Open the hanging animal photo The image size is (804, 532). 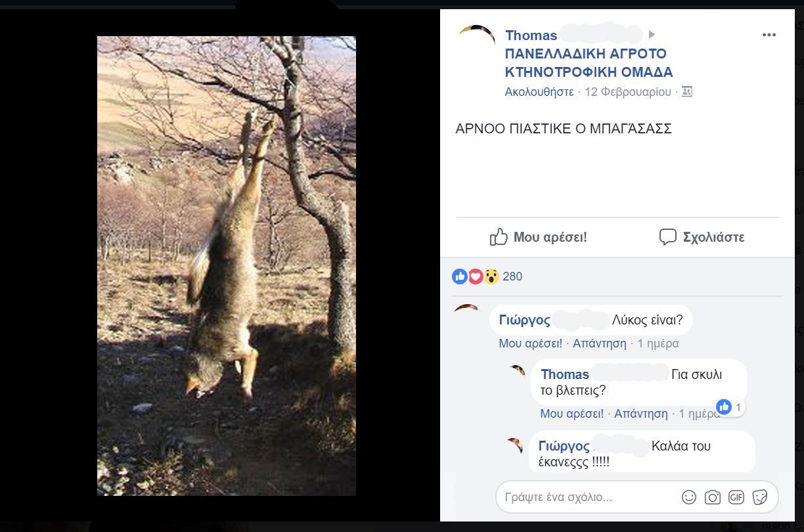(227, 265)
